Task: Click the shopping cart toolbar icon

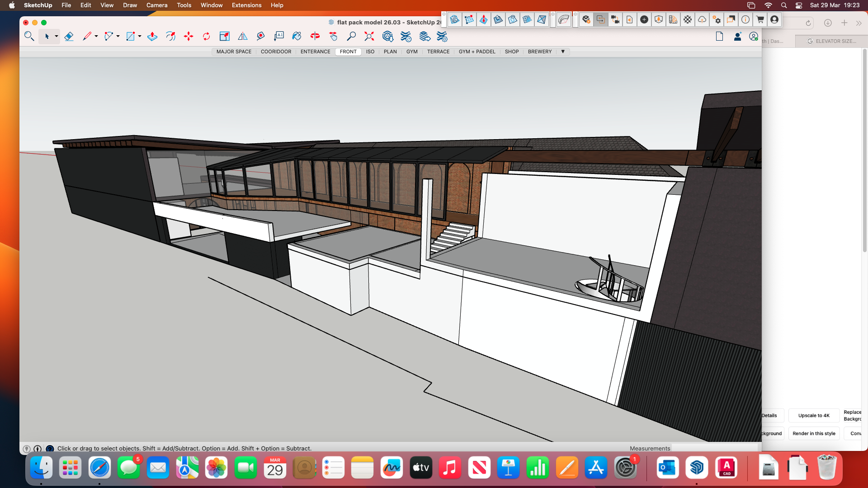Action: click(x=760, y=19)
